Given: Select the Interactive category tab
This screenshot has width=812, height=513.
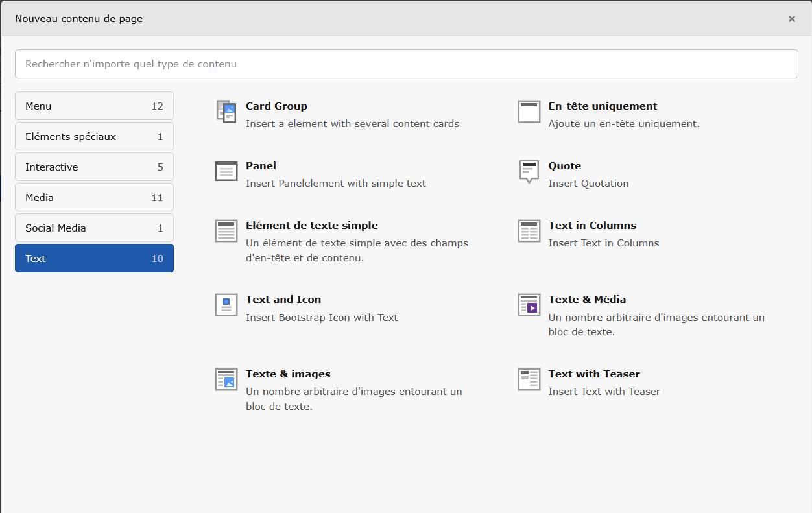Looking at the screenshot, I should (94, 167).
